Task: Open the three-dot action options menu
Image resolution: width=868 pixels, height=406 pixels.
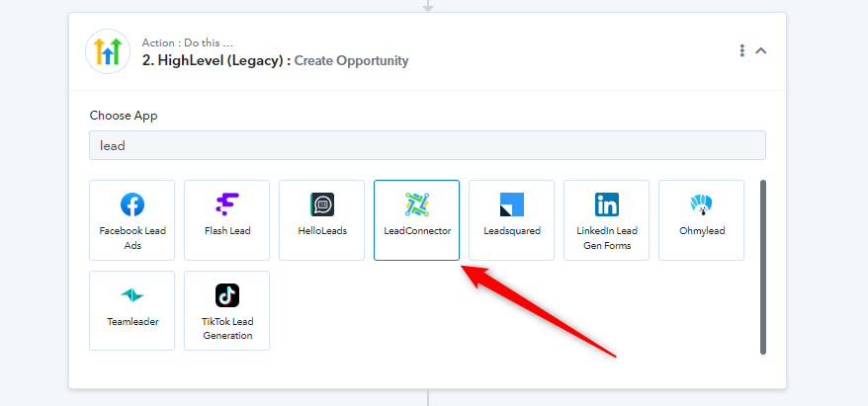Action: (741, 51)
